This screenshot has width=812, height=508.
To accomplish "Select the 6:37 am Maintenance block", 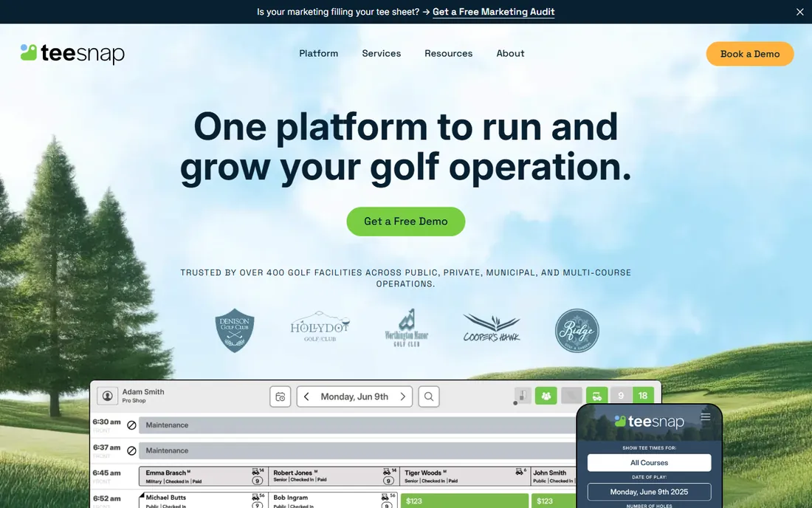I will click(x=357, y=450).
